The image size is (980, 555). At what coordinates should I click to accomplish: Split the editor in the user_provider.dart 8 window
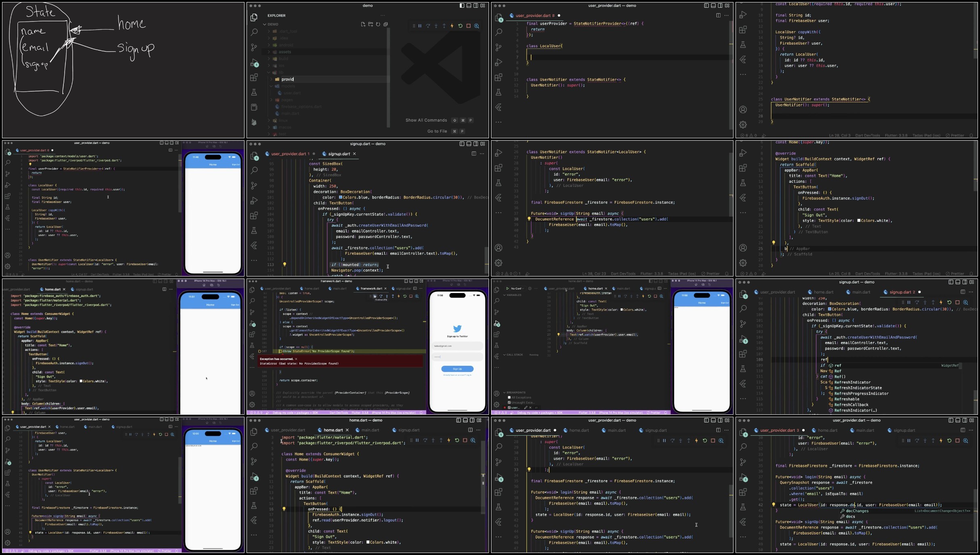(x=718, y=15)
